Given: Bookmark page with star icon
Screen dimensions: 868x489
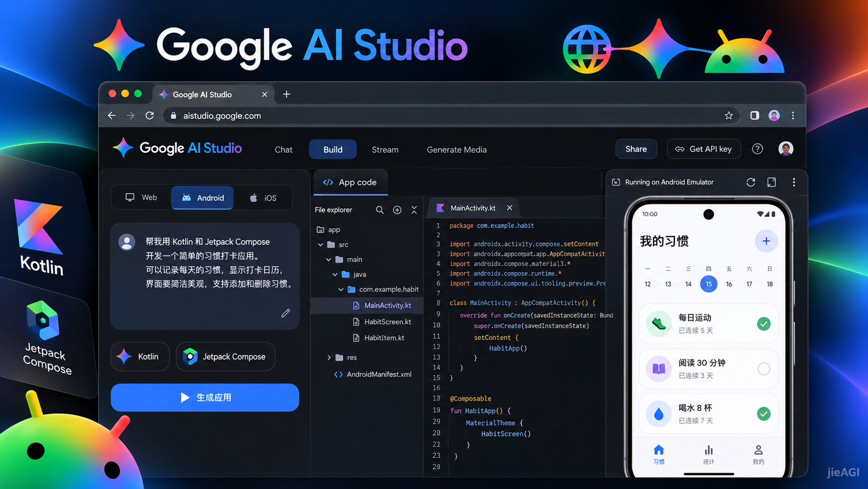Looking at the screenshot, I should pos(728,115).
